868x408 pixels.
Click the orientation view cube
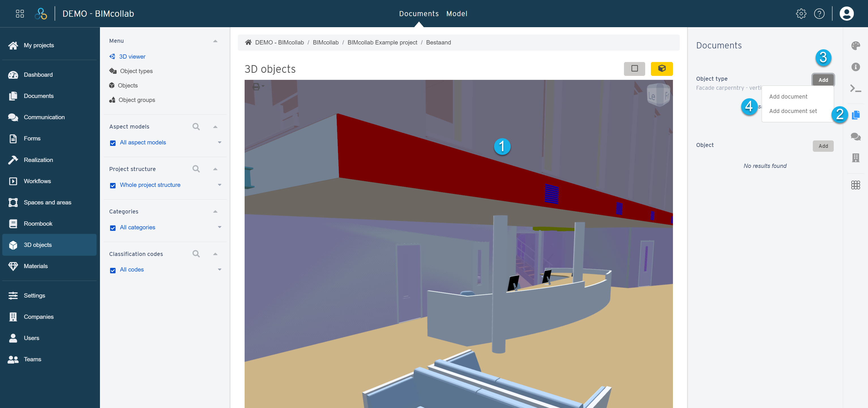point(658,95)
